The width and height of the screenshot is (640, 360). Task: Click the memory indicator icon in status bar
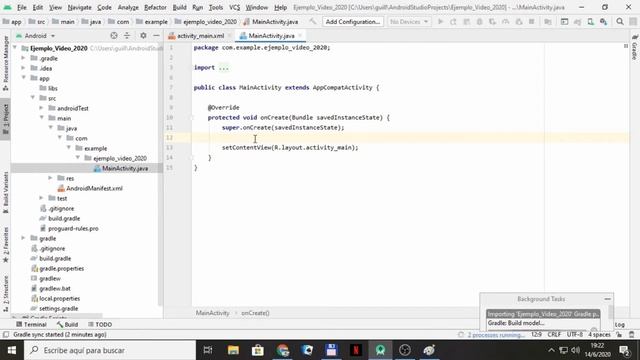[631, 335]
